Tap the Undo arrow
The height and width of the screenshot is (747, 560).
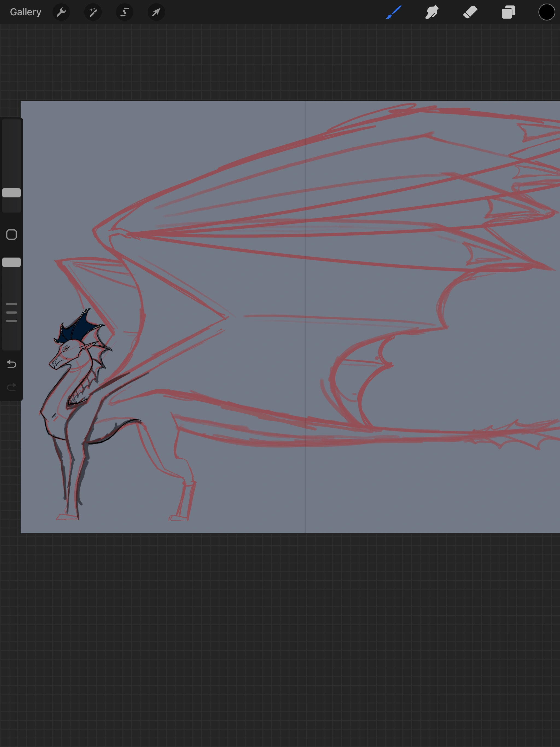click(x=11, y=364)
